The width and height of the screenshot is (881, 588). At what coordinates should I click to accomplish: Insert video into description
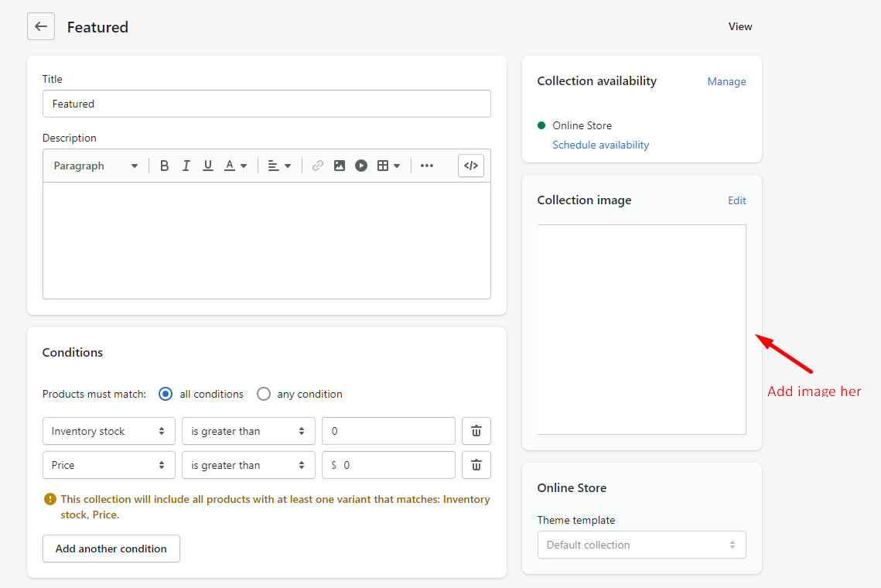360,166
